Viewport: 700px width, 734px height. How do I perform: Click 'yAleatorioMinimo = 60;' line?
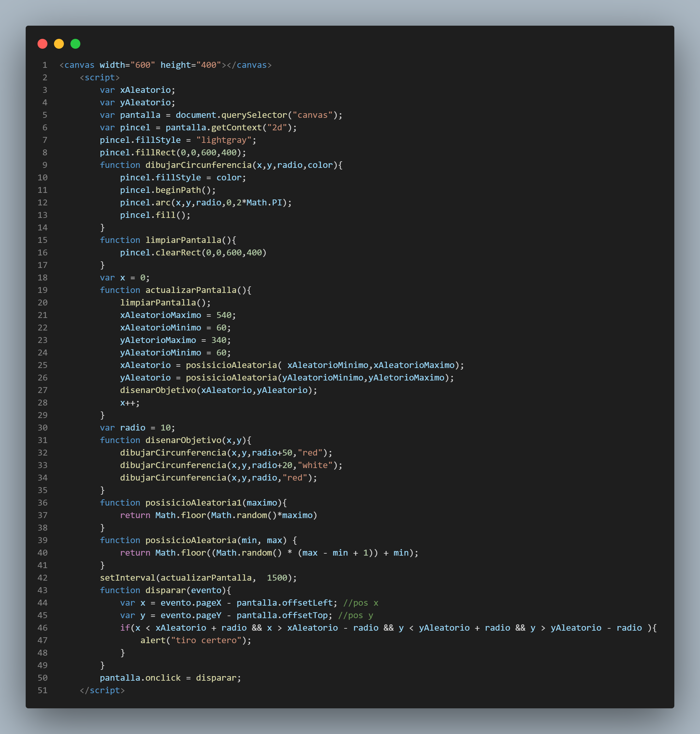(175, 353)
